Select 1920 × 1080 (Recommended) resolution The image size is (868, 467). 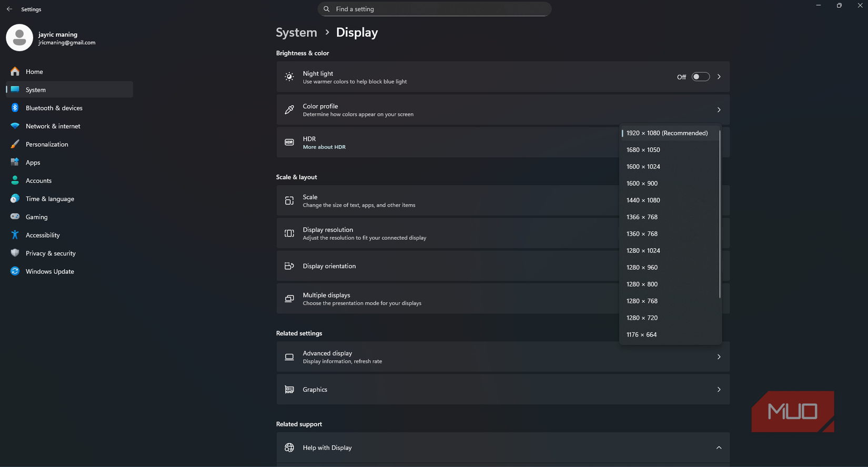tap(670, 133)
